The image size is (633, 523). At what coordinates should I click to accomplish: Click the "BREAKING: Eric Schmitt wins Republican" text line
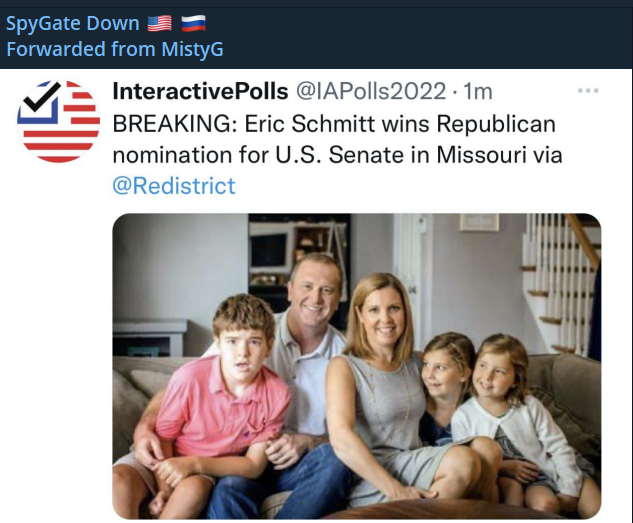[333, 124]
